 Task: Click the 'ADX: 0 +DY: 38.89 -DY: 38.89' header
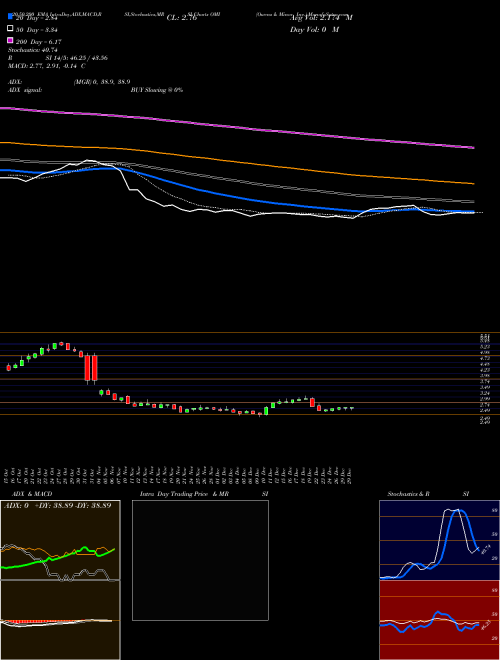pos(57,506)
